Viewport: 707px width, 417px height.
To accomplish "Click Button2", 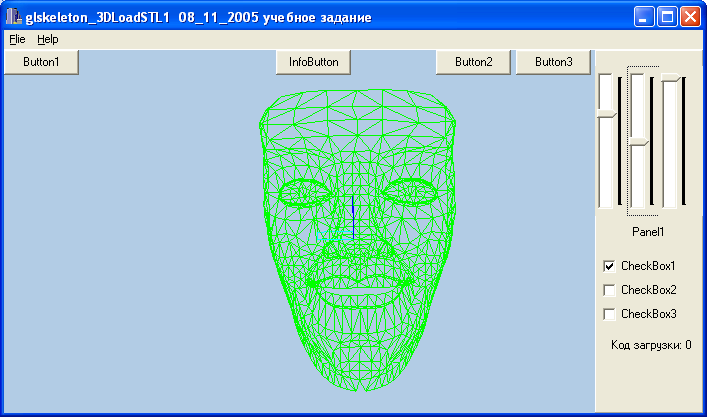I will pyautogui.click(x=473, y=62).
